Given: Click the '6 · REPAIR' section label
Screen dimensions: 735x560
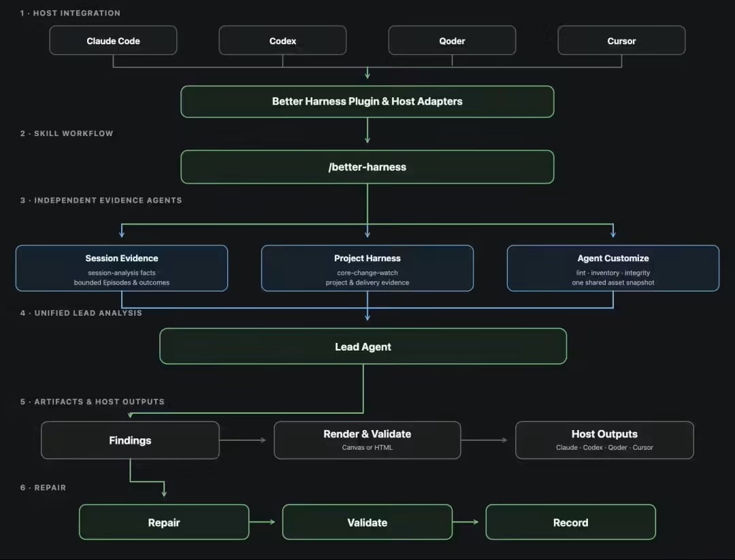Looking at the screenshot, I should tap(43, 487).
